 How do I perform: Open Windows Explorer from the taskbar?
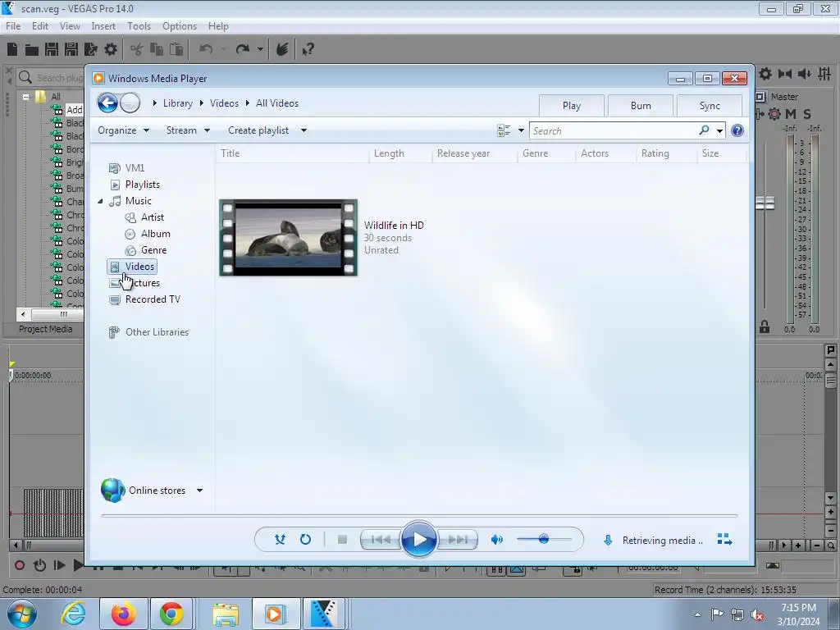226,614
